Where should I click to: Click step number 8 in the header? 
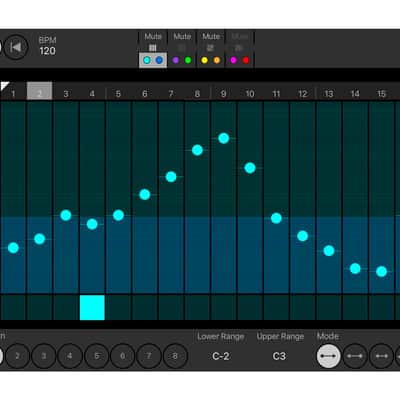tap(197, 94)
